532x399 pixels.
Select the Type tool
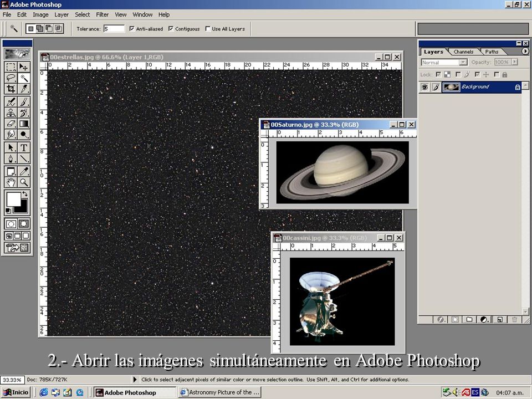click(x=23, y=147)
